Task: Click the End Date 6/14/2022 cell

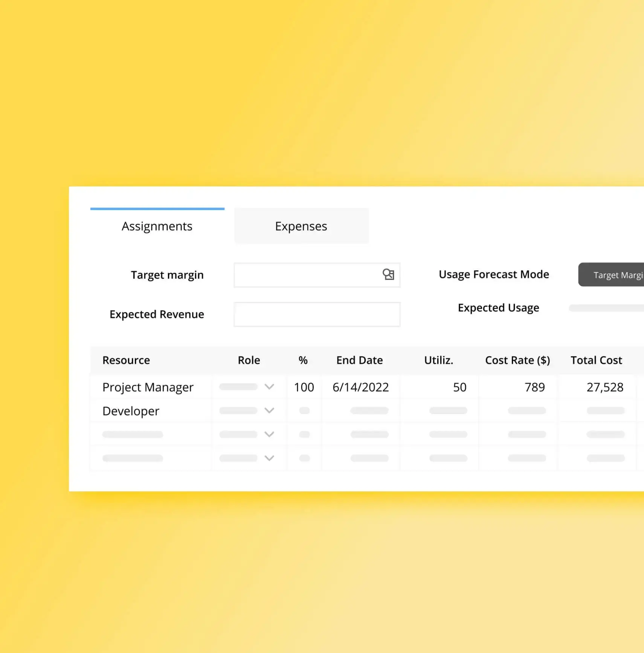Action: 360,387
